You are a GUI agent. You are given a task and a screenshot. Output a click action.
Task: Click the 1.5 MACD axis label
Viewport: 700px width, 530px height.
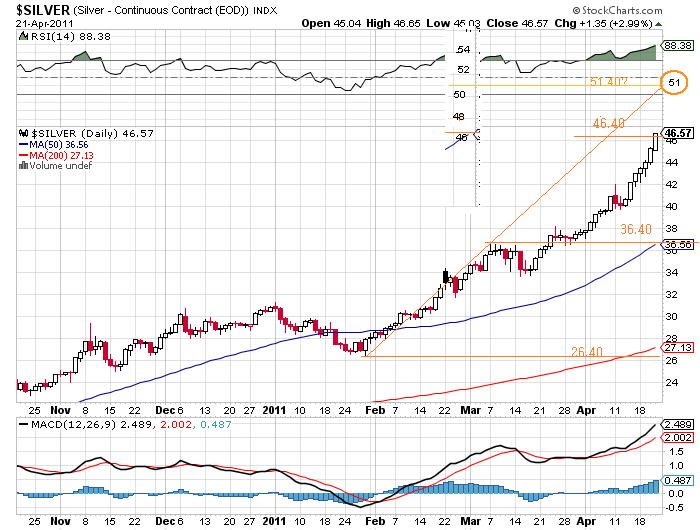coord(676,451)
